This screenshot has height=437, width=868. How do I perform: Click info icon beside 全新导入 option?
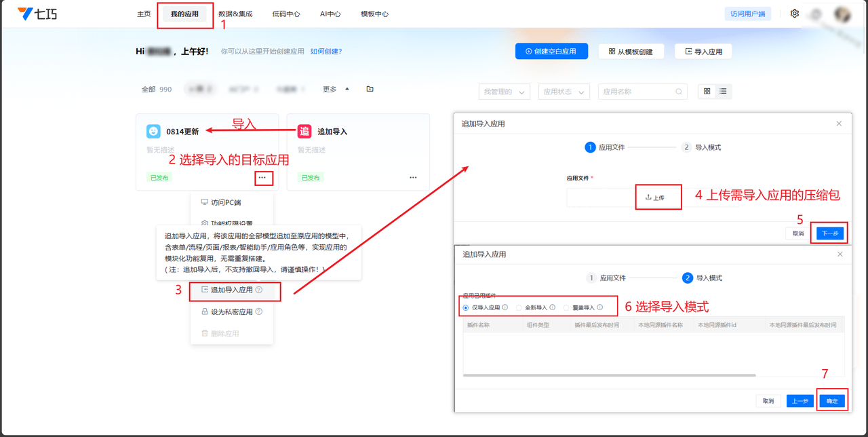coord(553,307)
